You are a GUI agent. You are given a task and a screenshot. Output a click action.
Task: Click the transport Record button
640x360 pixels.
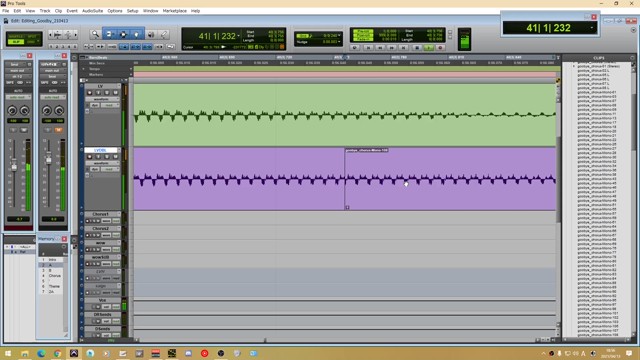pyautogui.click(x=440, y=48)
